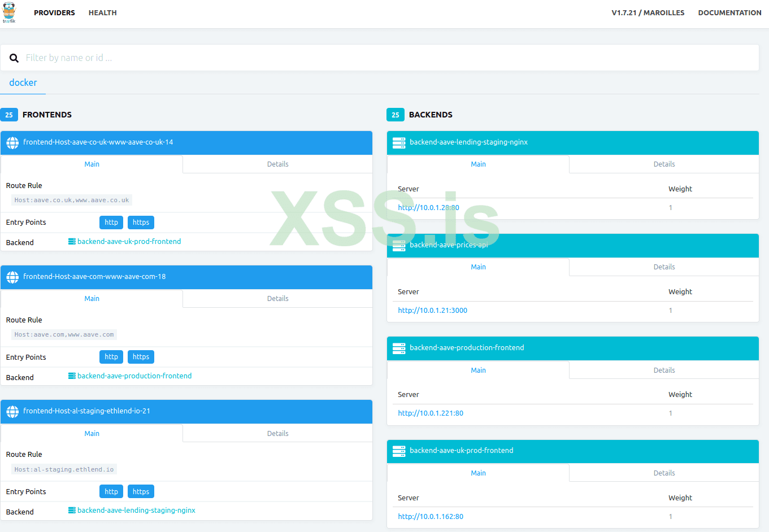
Task: Click https entry point for aave.com frontend
Action: [141, 357]
